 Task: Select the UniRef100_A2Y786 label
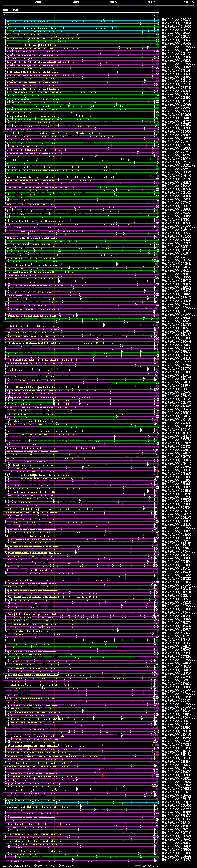pos(177,440)
